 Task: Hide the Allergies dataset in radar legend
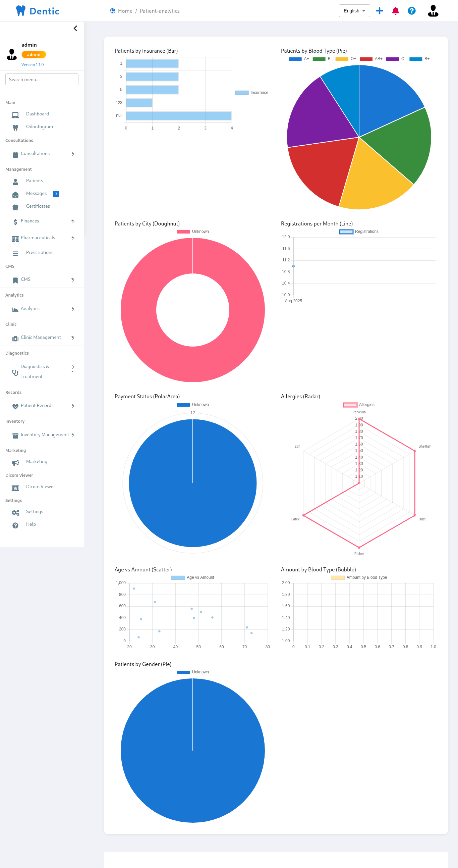[359, 405]
